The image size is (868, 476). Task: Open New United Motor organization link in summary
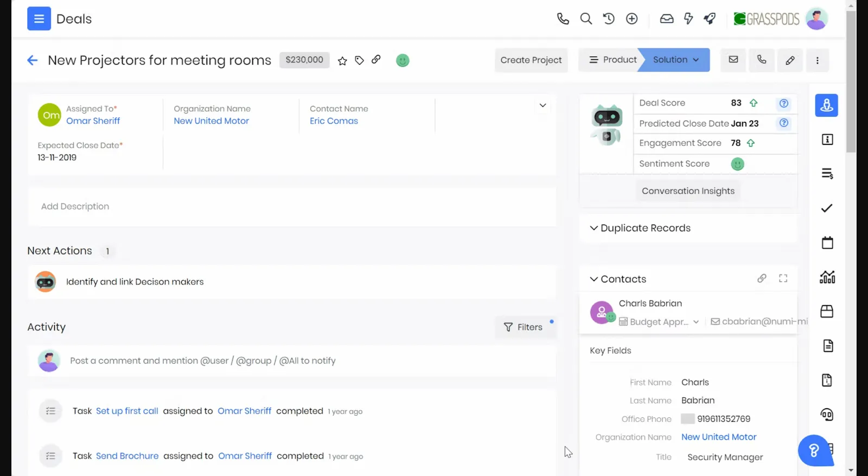click(212, 121)
